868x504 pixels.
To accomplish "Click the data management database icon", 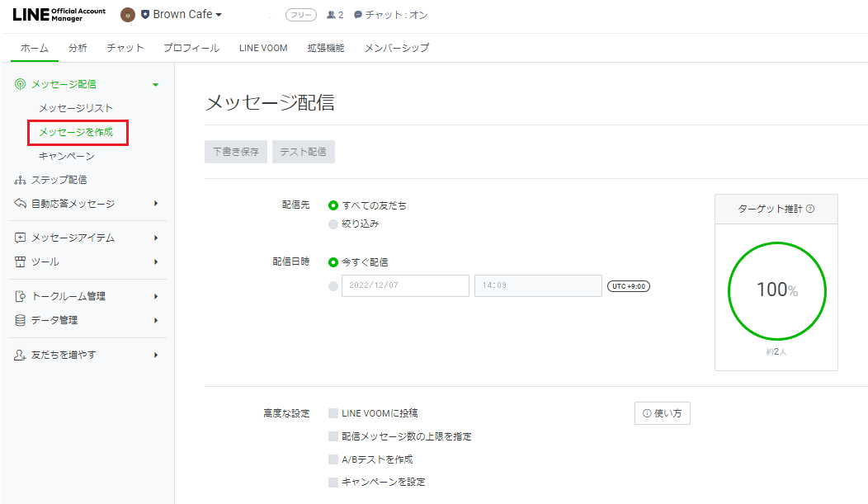I will (21, 320).
